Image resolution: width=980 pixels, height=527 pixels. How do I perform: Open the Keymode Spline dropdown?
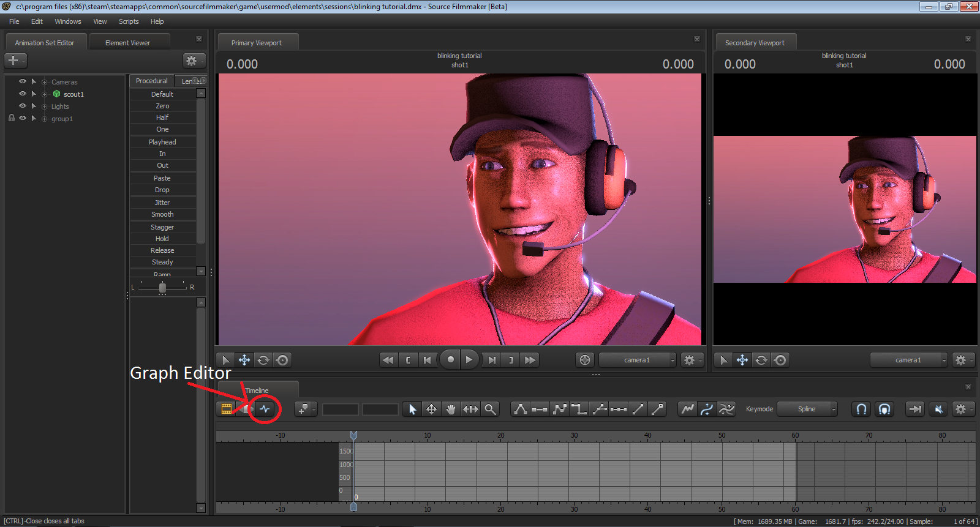click(807, 409)
